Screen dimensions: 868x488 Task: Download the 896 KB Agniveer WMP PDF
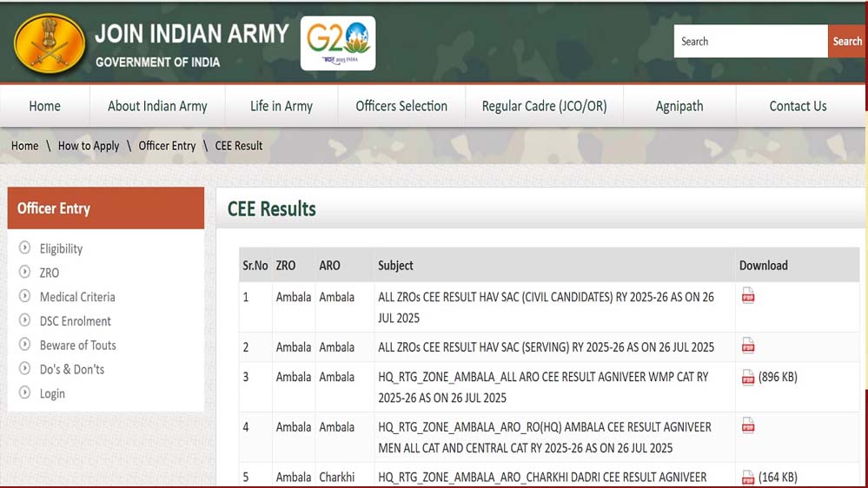coord(747,377)
